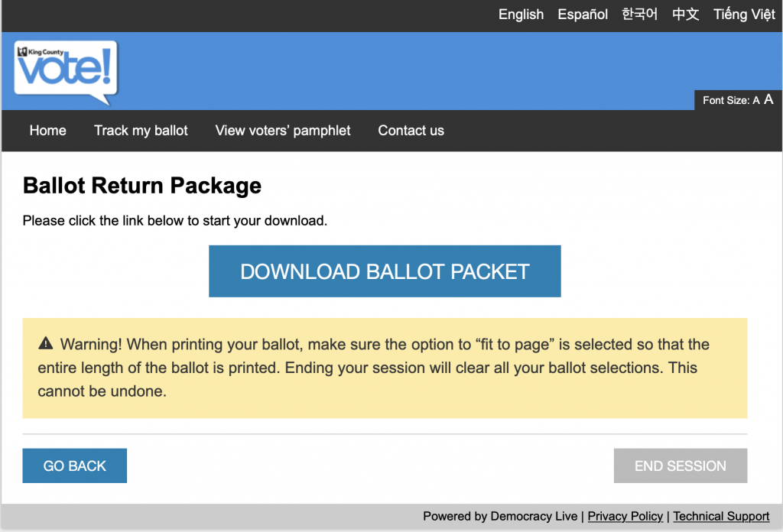
Task: Click the End Session button
Action: tap(680, 465)
